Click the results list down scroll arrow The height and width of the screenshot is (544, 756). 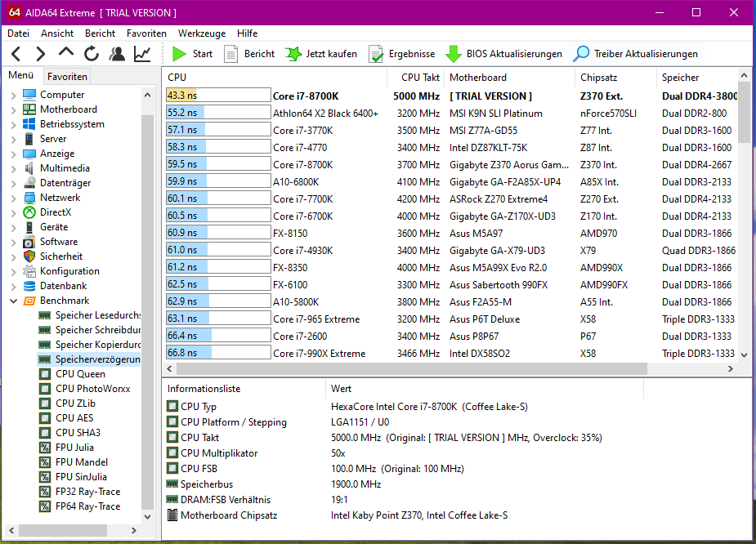[x=744, y=355]
